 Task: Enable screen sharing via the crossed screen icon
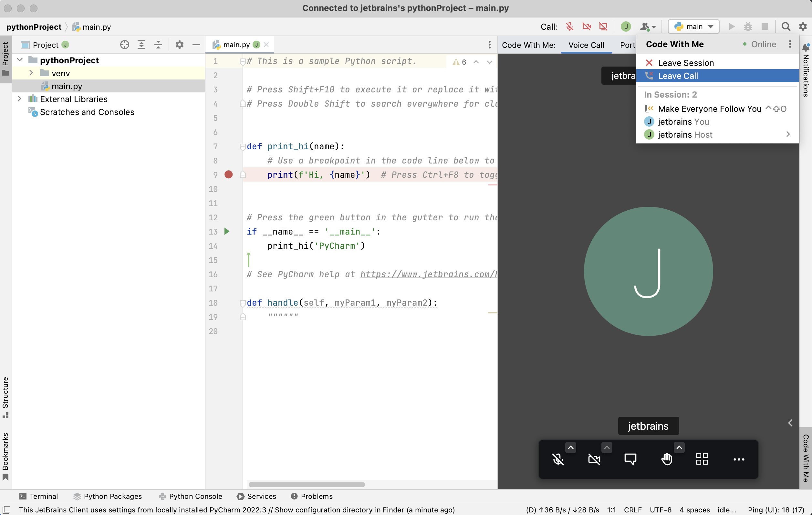point(603,26)
